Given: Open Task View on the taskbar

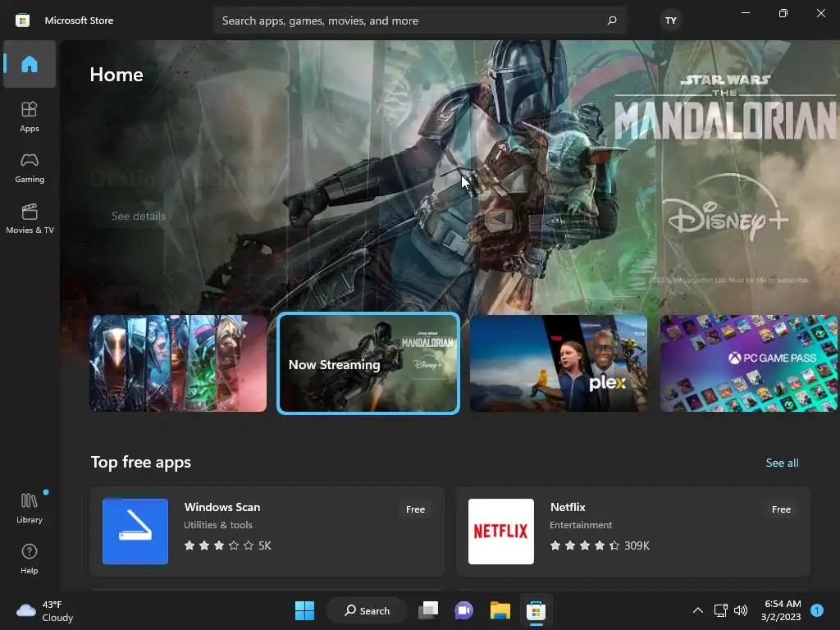Looking at the screenshot, I should [x=428, y=610].
